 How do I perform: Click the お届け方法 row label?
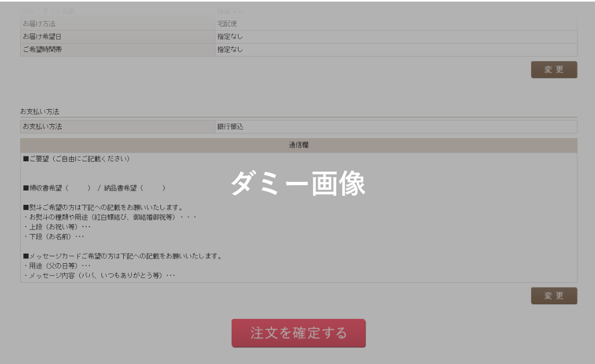click(39, 24)
